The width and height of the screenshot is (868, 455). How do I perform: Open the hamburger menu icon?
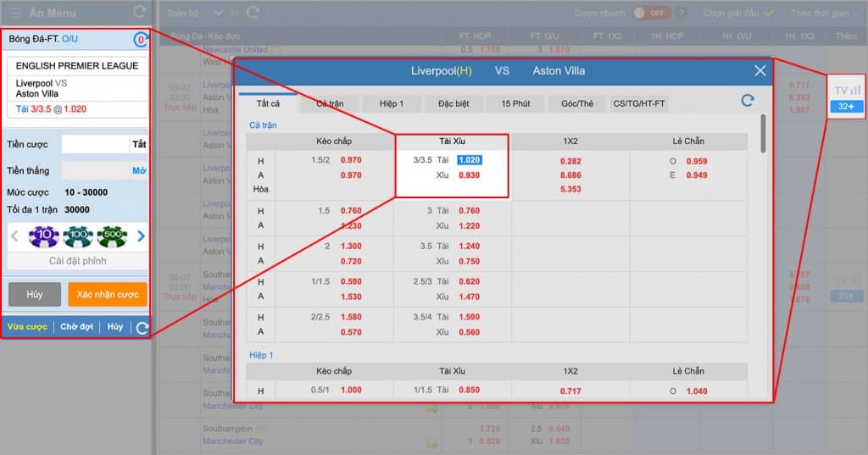pyautogui.click(x=14, y=13)
